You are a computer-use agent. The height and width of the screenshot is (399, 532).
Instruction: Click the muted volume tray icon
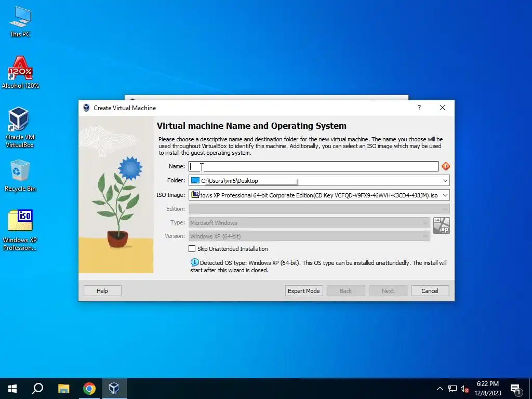(465, 389)
